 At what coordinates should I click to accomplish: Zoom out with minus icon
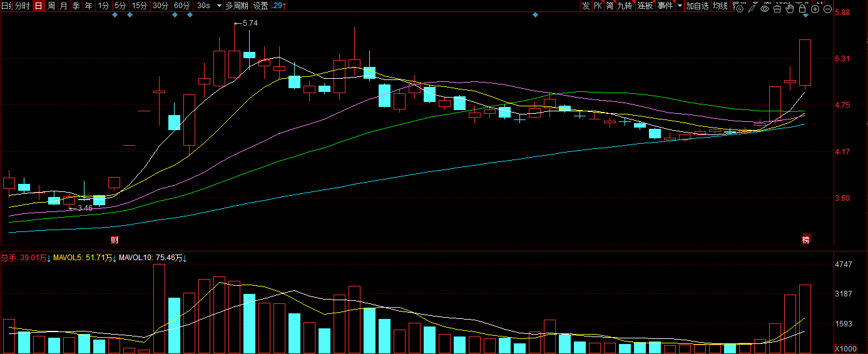pyautogui.click(x=827, y=9)
